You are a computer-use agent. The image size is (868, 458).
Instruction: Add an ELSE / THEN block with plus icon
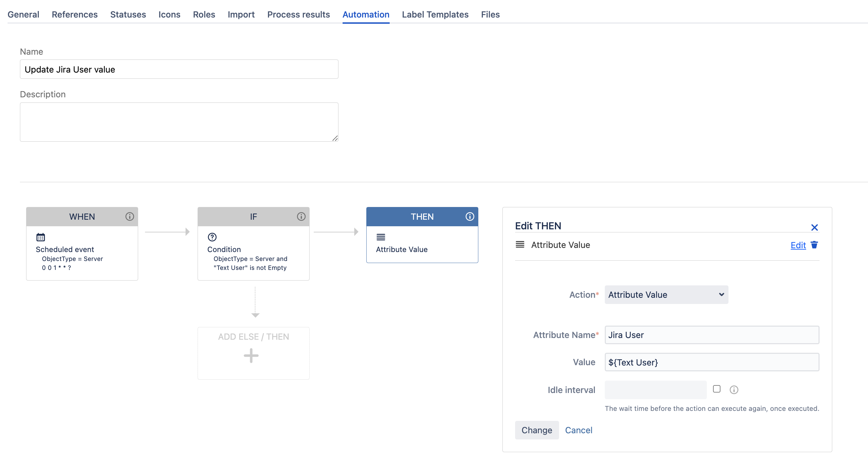point(251,356)
